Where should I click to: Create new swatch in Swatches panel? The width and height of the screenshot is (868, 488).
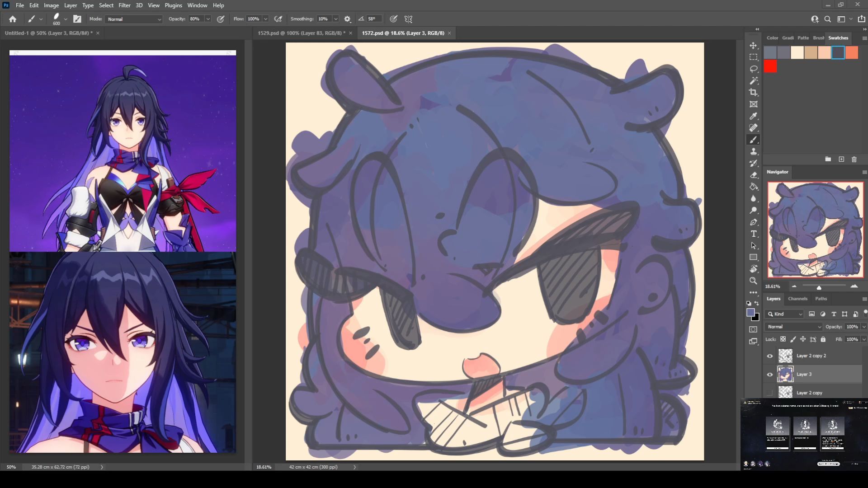tap(841, 159)
